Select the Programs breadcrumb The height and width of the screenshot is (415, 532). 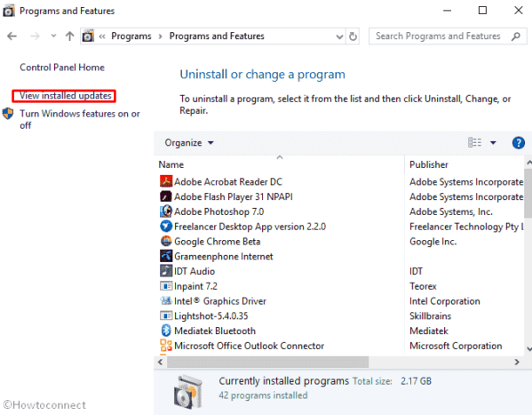click(131, 36)
